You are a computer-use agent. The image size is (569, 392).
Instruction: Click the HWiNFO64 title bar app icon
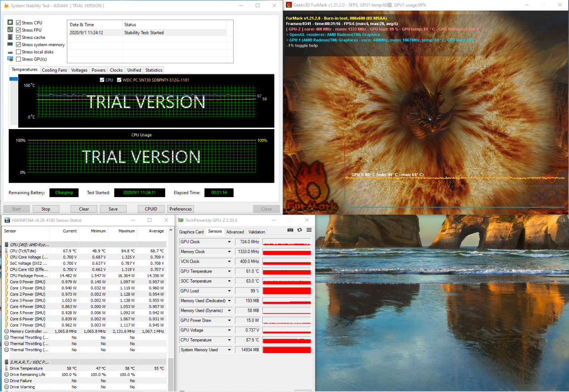7,220
